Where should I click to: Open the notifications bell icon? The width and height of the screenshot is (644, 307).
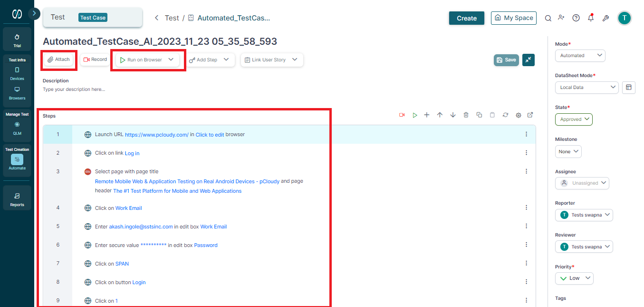[591, 18]
